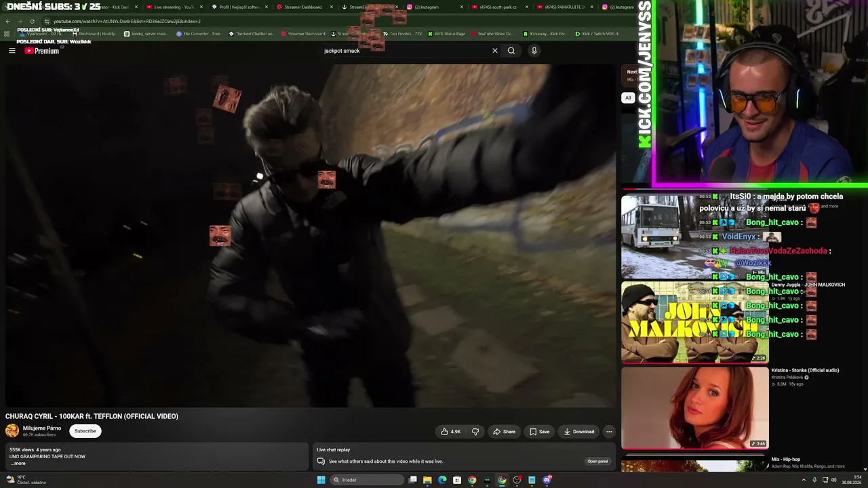
Task: Clear the 'jackpot smack' search text
Action: (495, 51)
